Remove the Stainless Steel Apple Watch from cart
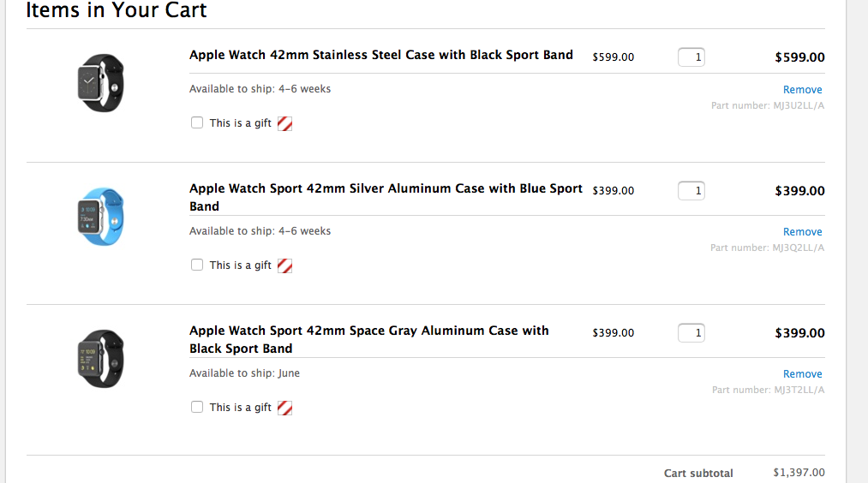 [802, 90]
